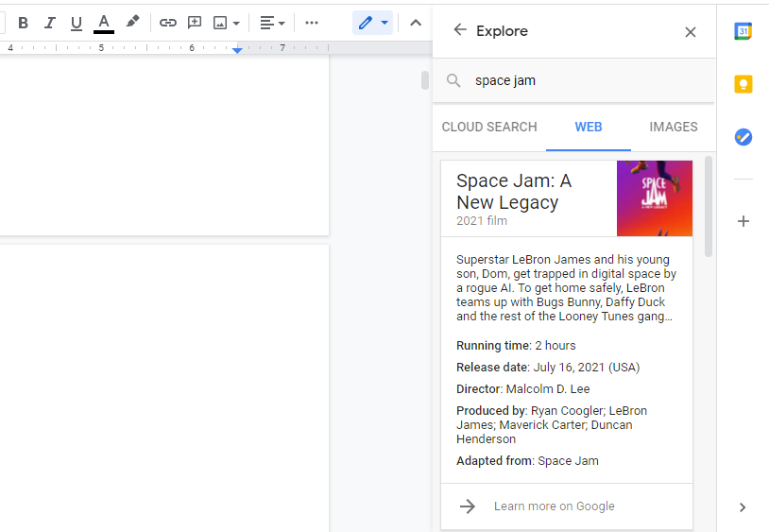This screenshot has width=769, height=532.
Task: Toggle bold formatting
Action: [x=24, y=23]
